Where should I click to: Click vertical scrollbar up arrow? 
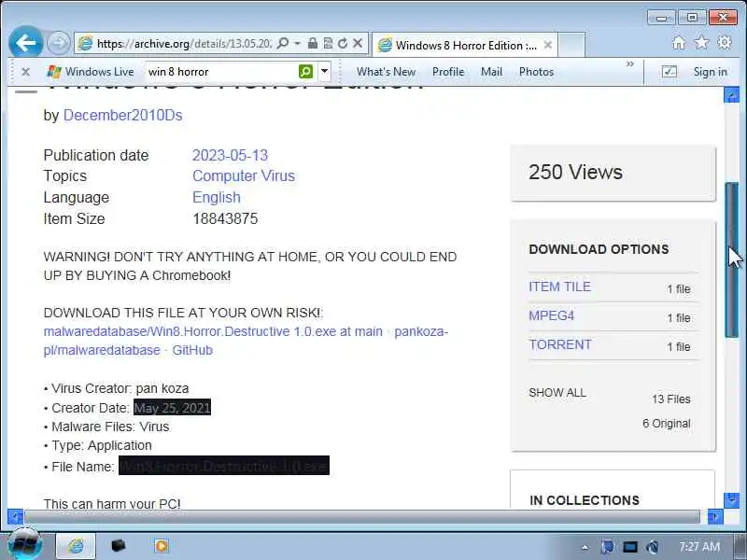point(732,95)
